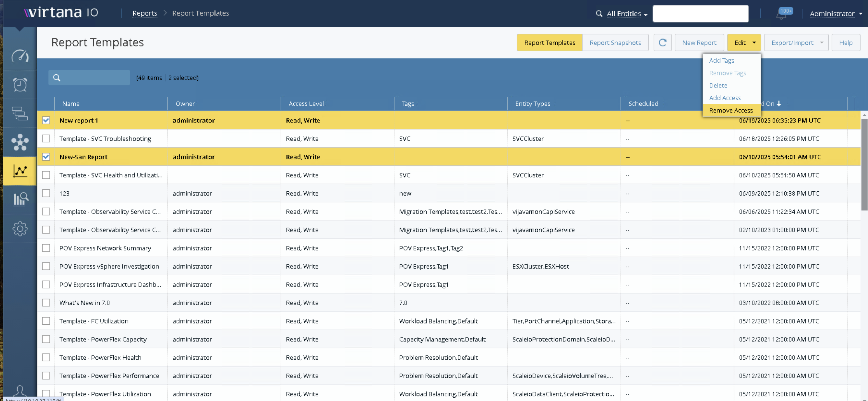The width and height of the screenshot is (868, 401).
Task: Check the POV Express vSphere Investigation checkbox
Action: point(46,266)
